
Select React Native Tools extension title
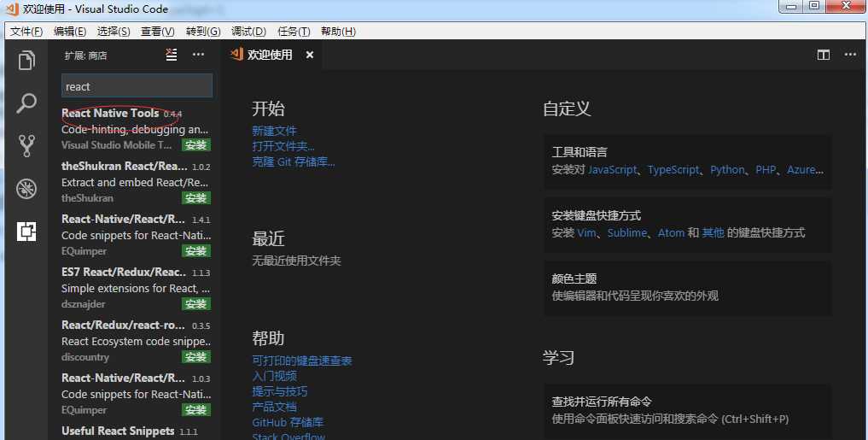pyautogui.click(x=110, y=113)
